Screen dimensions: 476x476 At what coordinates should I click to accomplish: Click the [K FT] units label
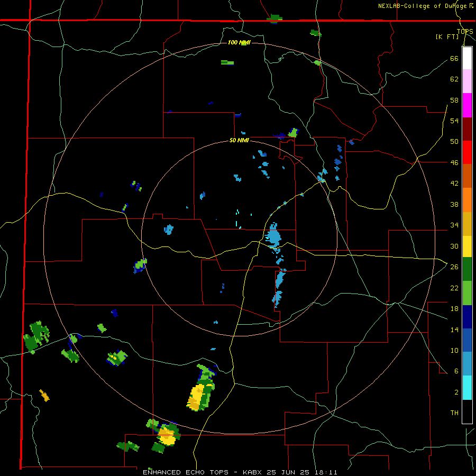coord(447,36)
